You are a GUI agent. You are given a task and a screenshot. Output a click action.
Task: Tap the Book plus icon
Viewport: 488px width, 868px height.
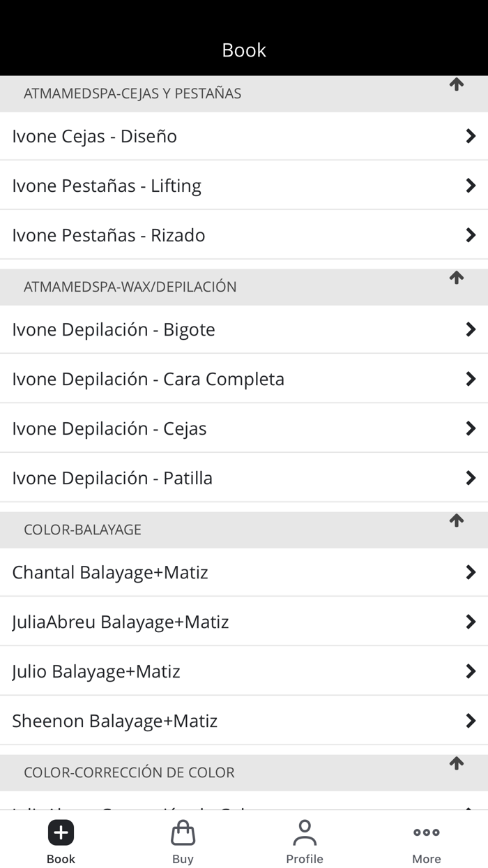pos(61,833)
